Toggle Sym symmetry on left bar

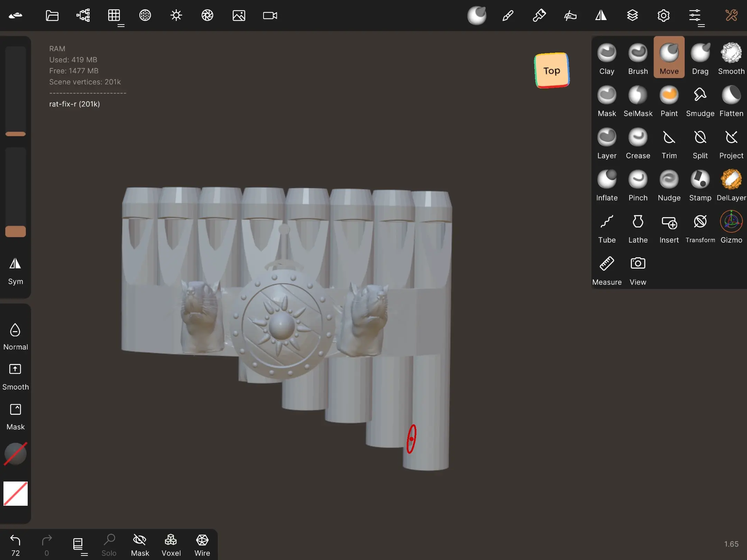tap(16, 271)
